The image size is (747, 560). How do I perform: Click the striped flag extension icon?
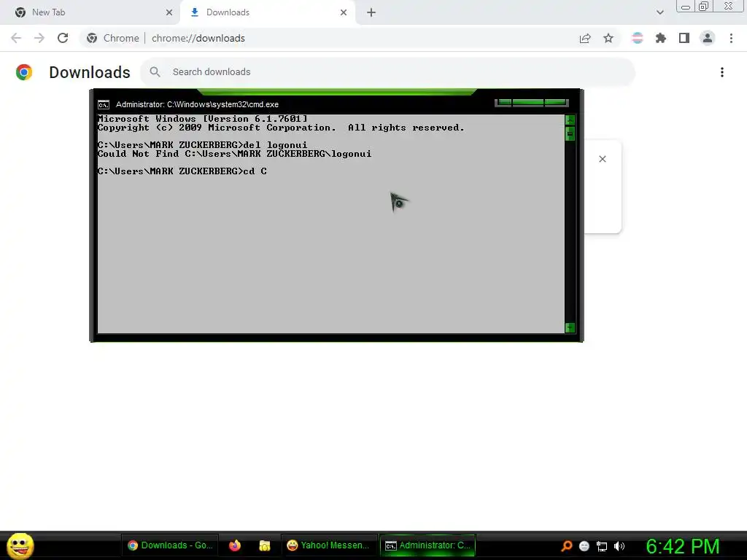637,38
